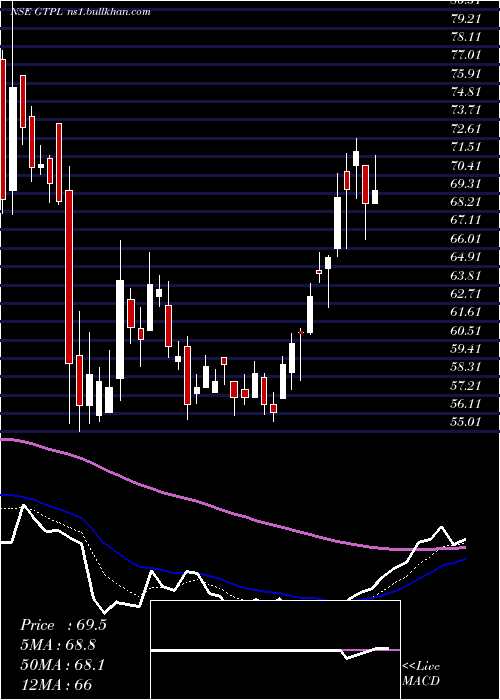This screenshot has width=500, height=700.
Task: Click the 63.81 price axis label
Action: [x=466, y=275]
